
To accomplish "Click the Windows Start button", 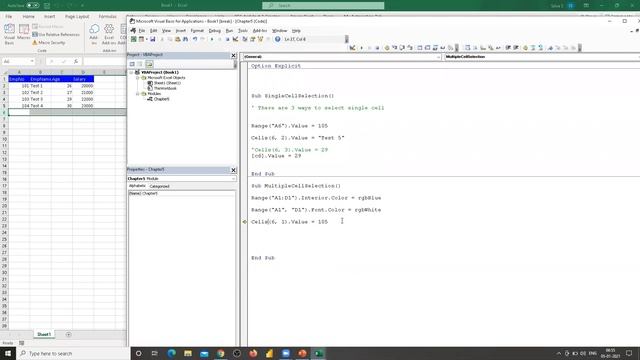I will click(8, 353).
